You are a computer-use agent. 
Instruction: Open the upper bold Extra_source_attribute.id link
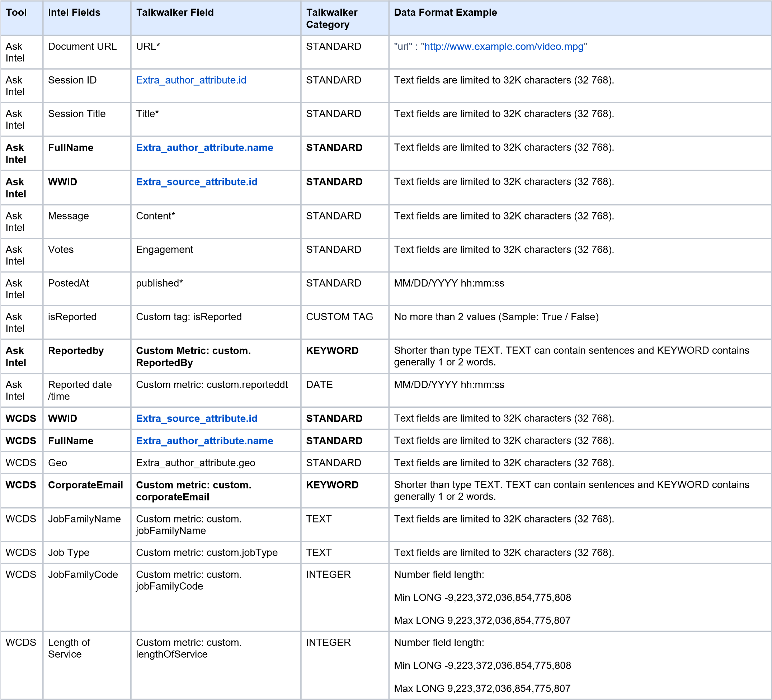click(197, 182)
